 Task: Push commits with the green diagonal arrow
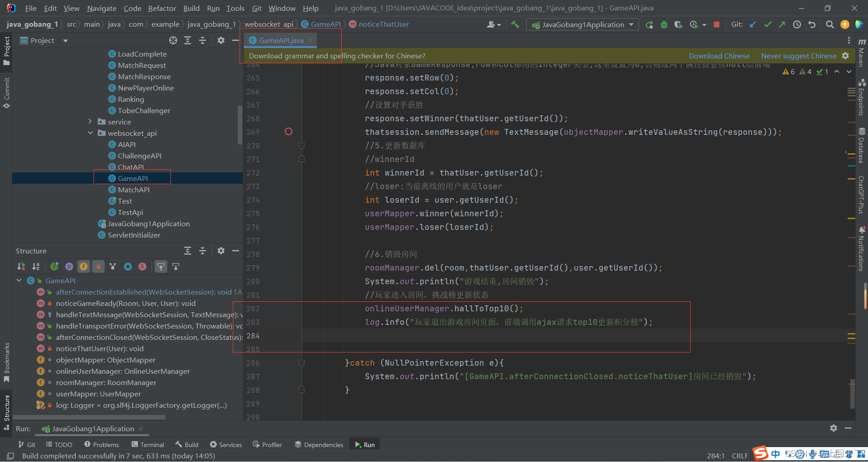click(782, 24)
